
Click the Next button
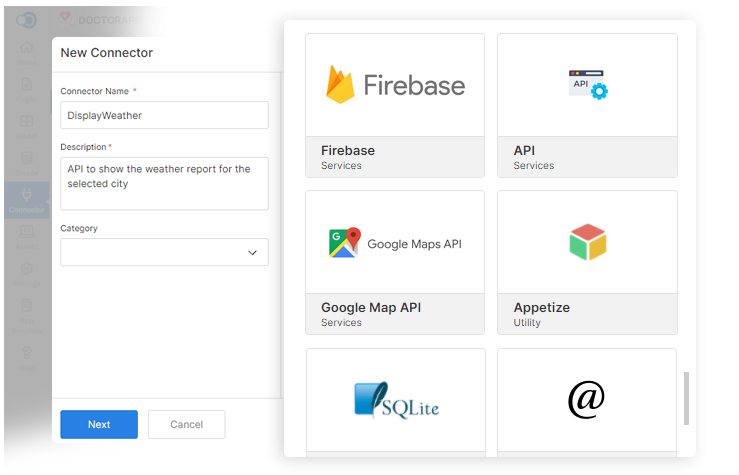[x=99, y=424]
